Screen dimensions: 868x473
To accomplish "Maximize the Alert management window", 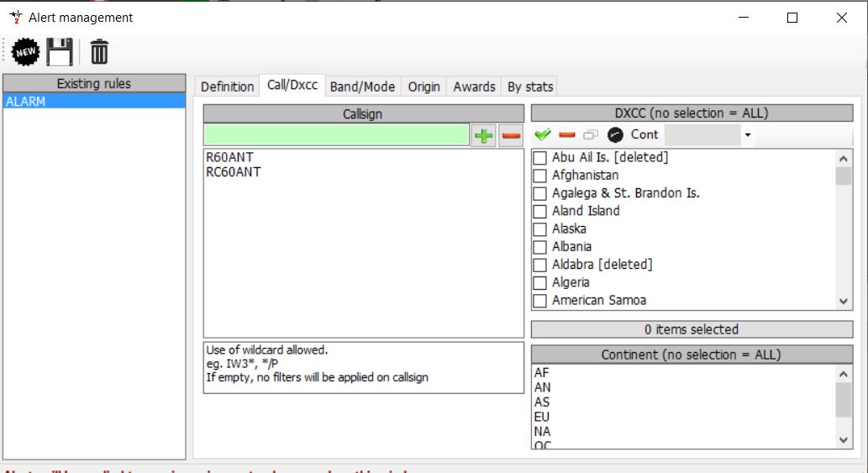I will tap(792, 18).
